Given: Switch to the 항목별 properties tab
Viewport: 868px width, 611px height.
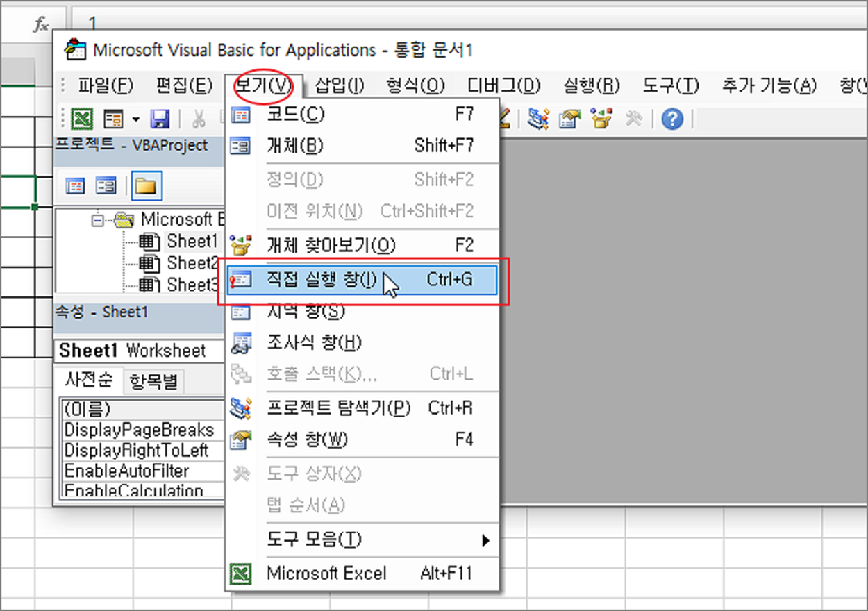Looking at the screenshot, I should [153, 382].
